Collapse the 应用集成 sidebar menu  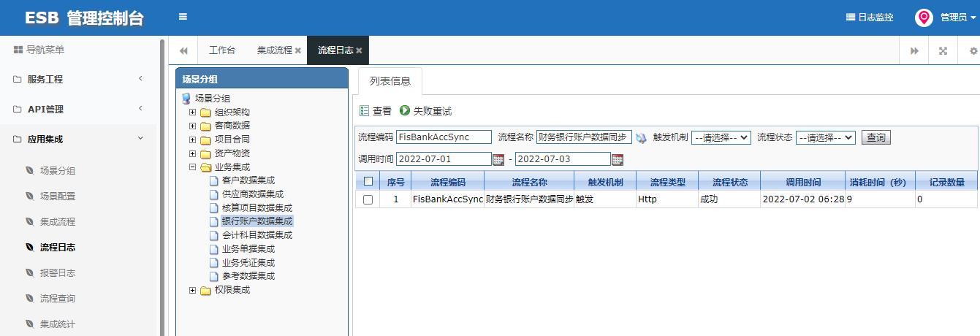(x=78, y=139)
